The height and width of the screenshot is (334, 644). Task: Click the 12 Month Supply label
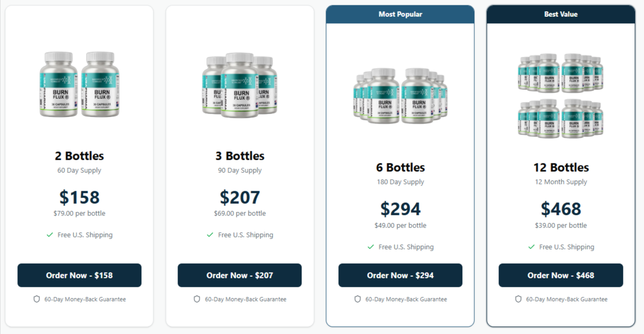tap(560, 182)
